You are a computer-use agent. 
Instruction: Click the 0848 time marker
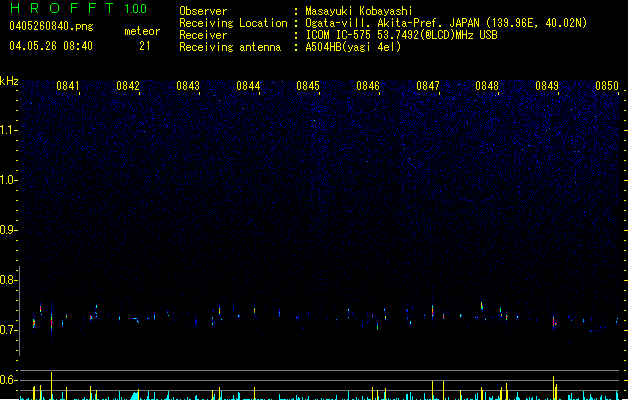point(487,86)
